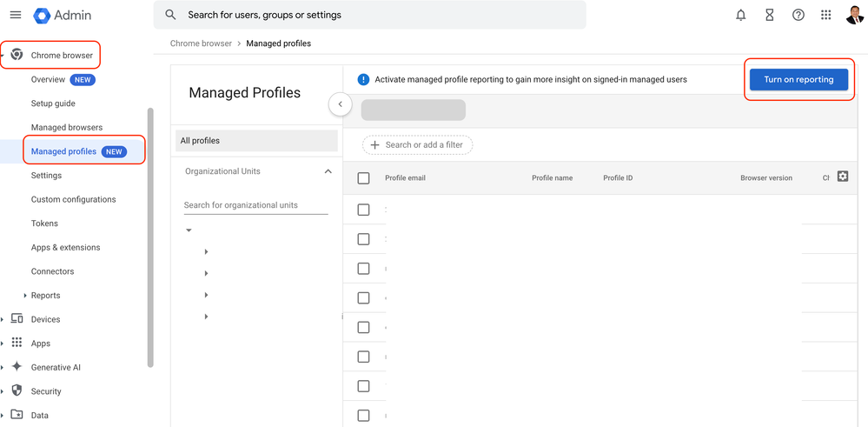Click the plus icon to add a filter
868x427 pixels.
(x=374, y=144)
